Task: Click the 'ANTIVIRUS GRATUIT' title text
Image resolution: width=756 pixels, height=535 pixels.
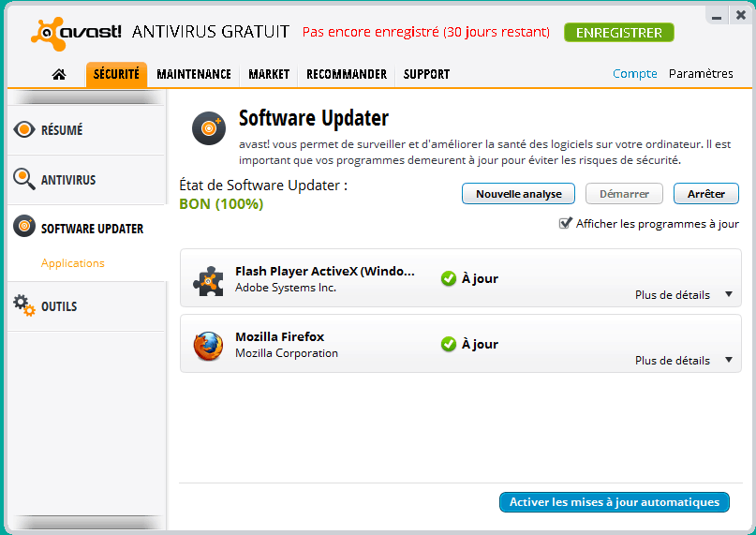Action: [x=211, y=32]
